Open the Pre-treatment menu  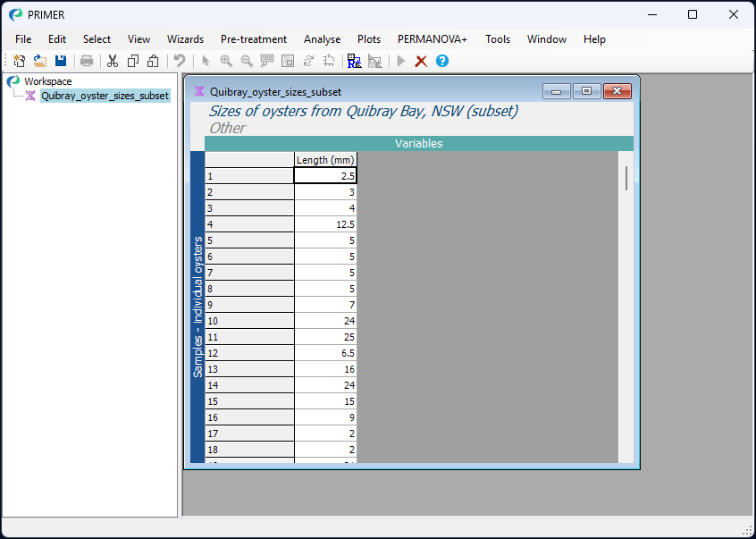[254, 39]
